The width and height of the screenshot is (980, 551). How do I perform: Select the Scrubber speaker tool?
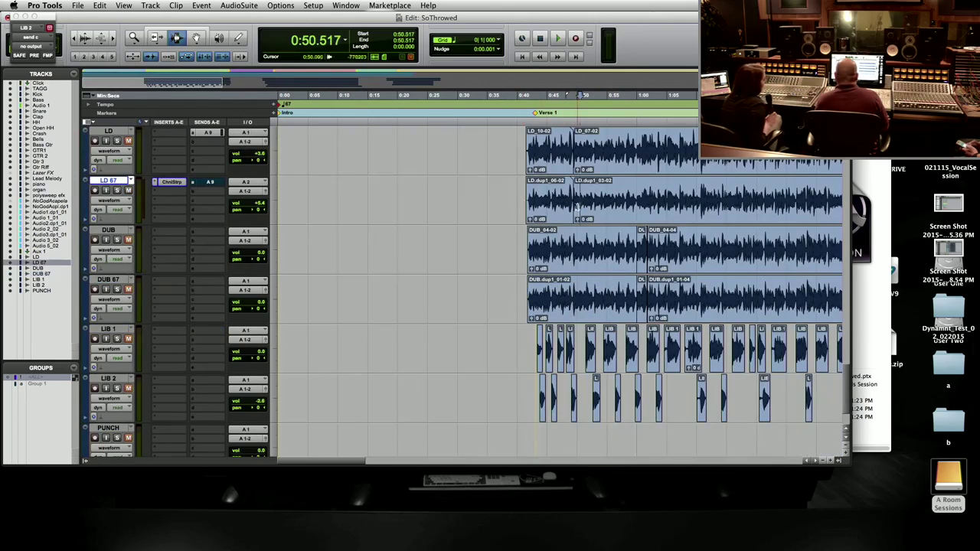[219, 37]
